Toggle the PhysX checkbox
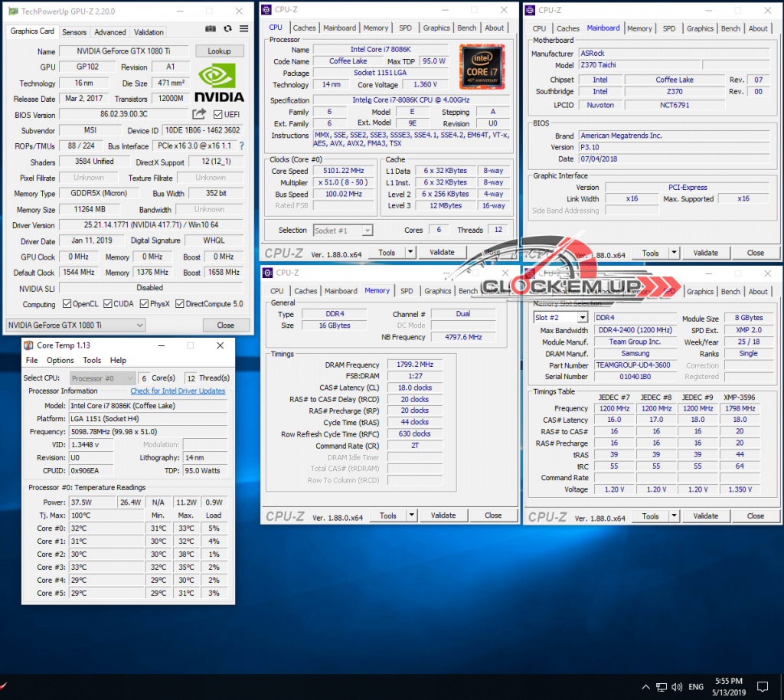The width and height of the screenshot is (784, 700). click(x=144, y=304)
